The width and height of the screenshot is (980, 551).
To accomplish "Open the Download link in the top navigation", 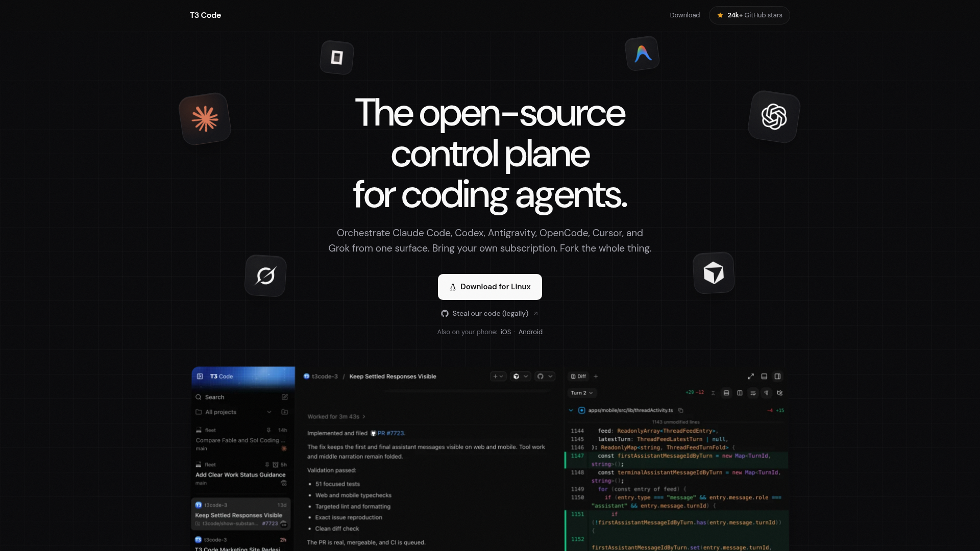I will point(684,15).
